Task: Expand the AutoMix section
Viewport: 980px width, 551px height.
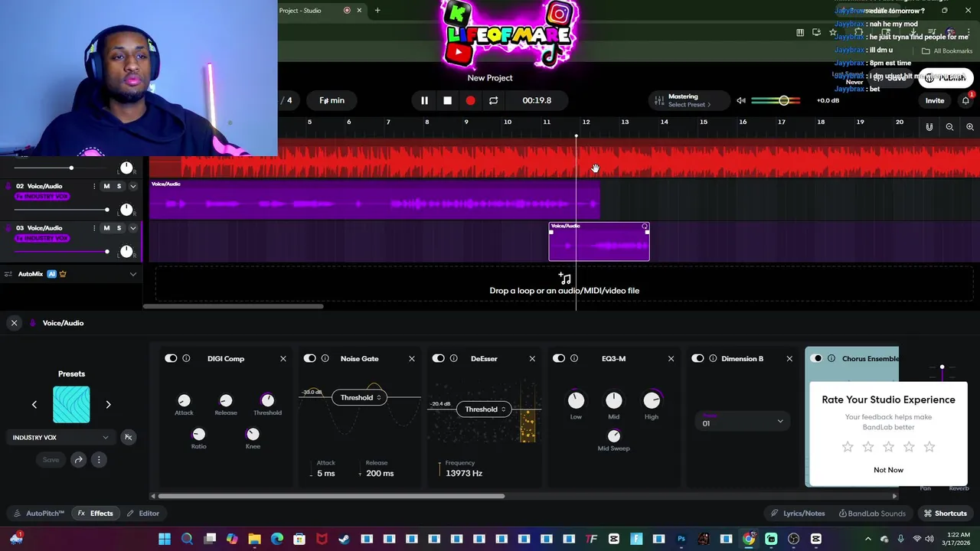Action: 133,274
